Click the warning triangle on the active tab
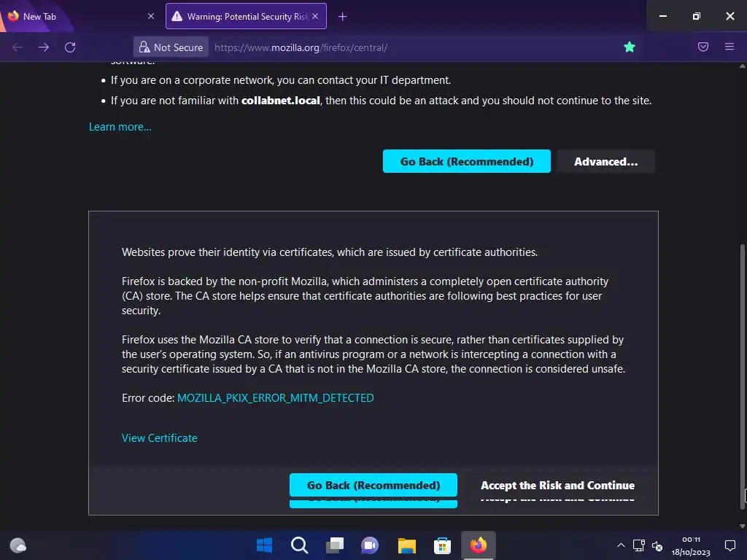This screenshot has height=560, width=747. point(177,16)
